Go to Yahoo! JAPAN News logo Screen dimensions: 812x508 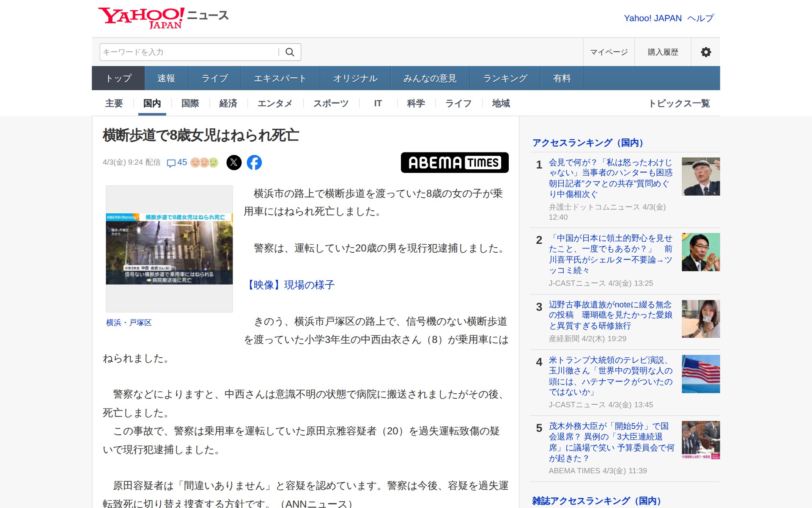coord(163,18)
